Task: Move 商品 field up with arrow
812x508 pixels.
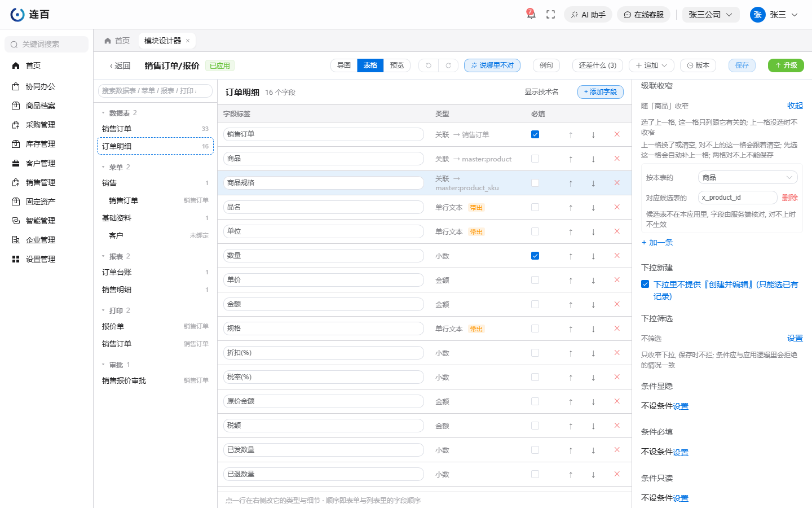Action: tap(571, 159)
